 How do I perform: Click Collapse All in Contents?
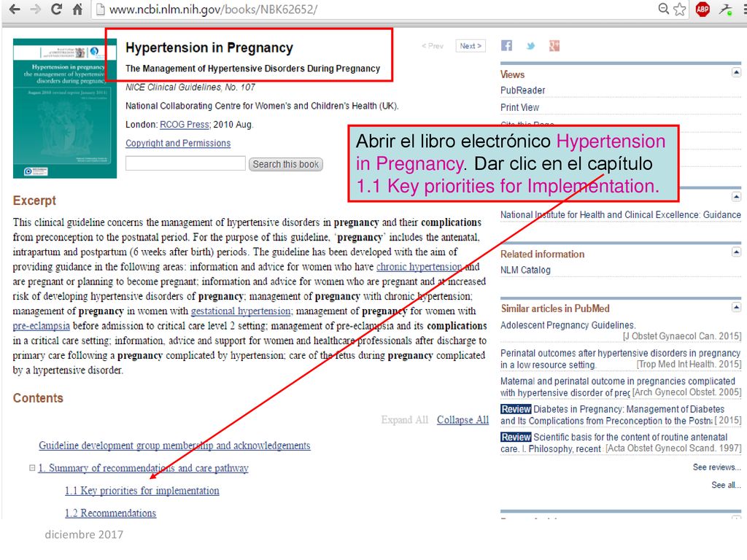[462, 420]
